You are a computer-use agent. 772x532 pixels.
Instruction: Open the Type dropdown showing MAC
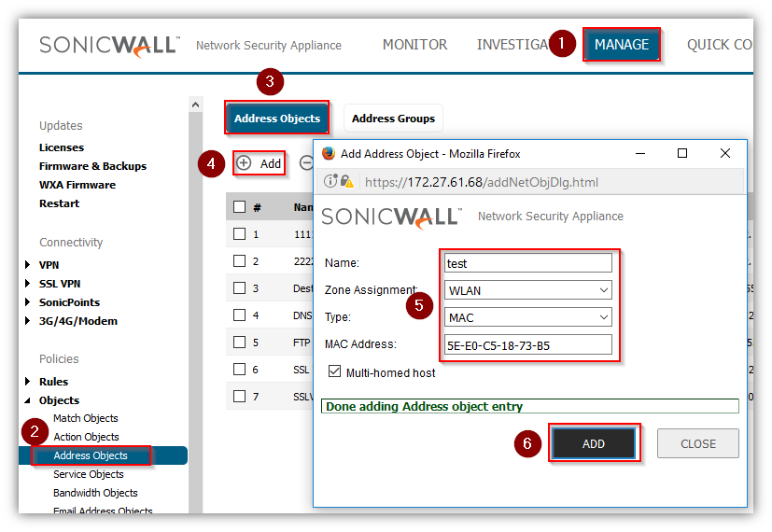[x=527, y=317]
